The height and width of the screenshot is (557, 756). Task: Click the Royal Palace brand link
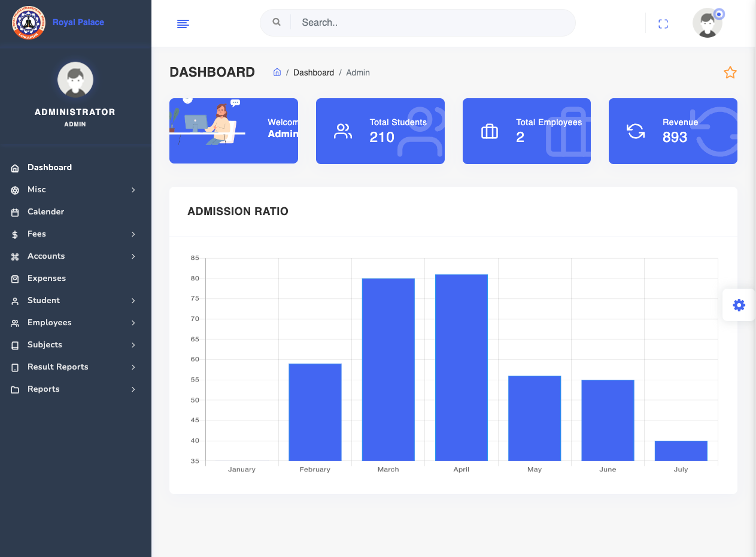(78, 22)
